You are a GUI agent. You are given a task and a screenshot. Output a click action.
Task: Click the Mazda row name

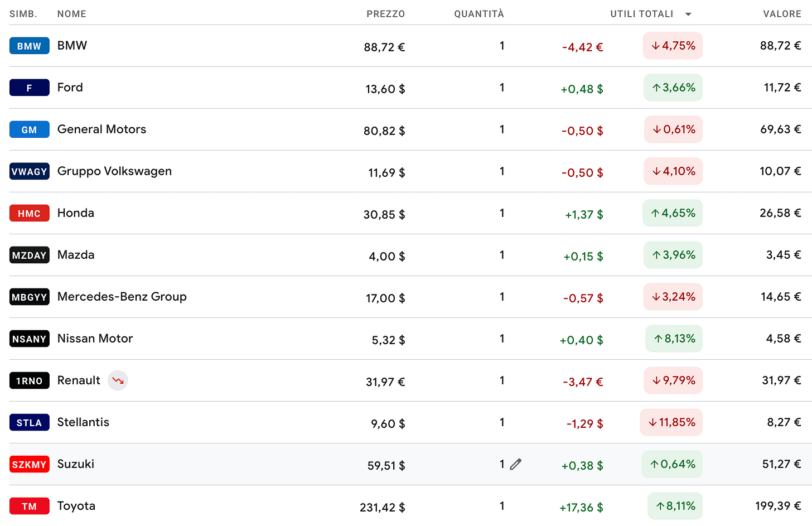(x=76, y=255)
